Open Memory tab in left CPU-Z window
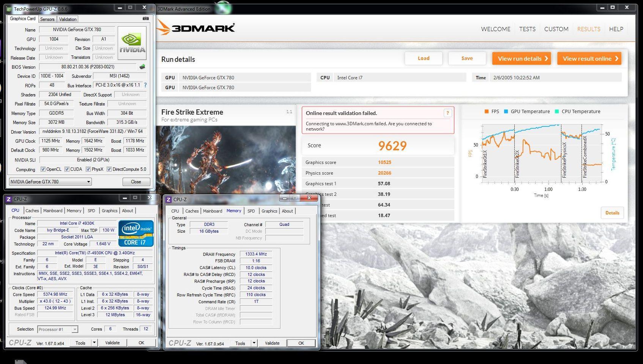 [74, 211]
